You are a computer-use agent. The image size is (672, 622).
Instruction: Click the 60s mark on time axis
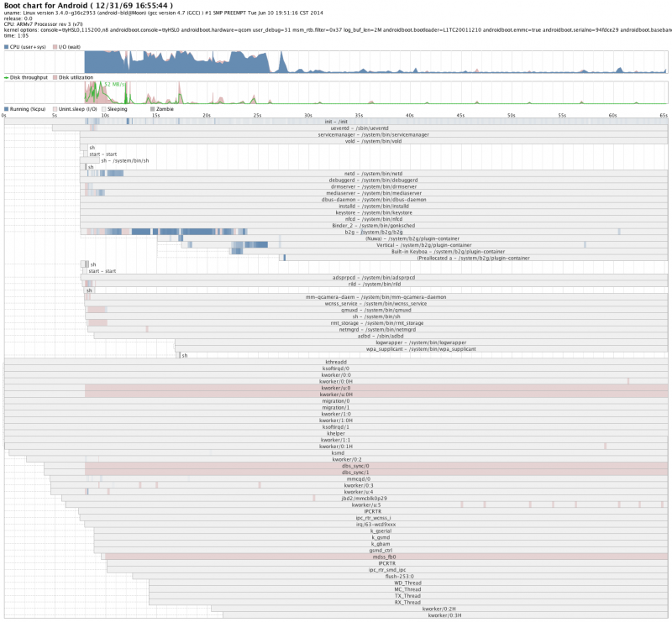click(x=613, y=115)
